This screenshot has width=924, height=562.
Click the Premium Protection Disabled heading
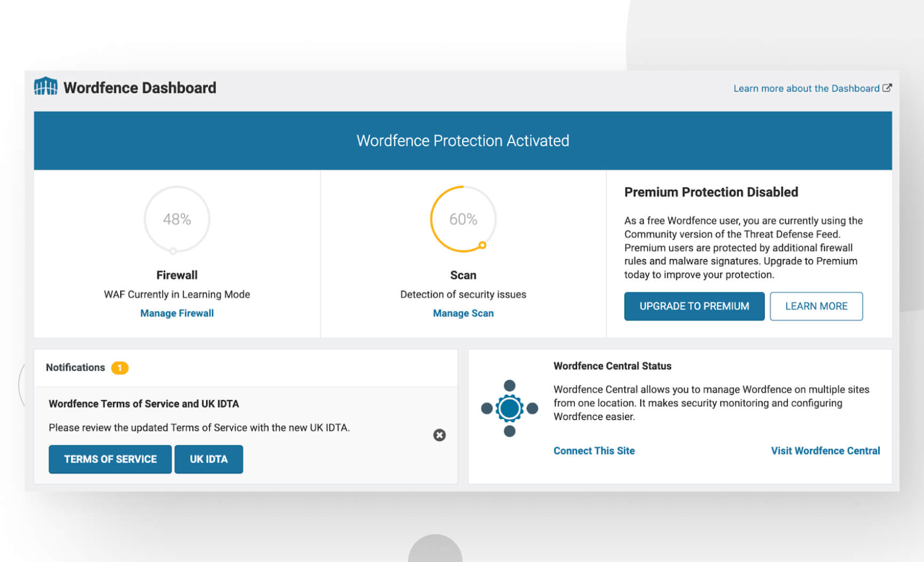coord(711,192)
